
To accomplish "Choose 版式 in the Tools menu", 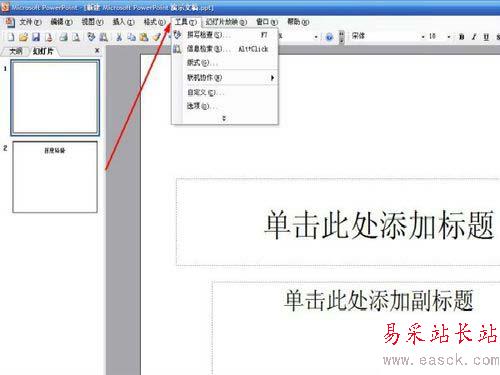I will pos(225,63).
